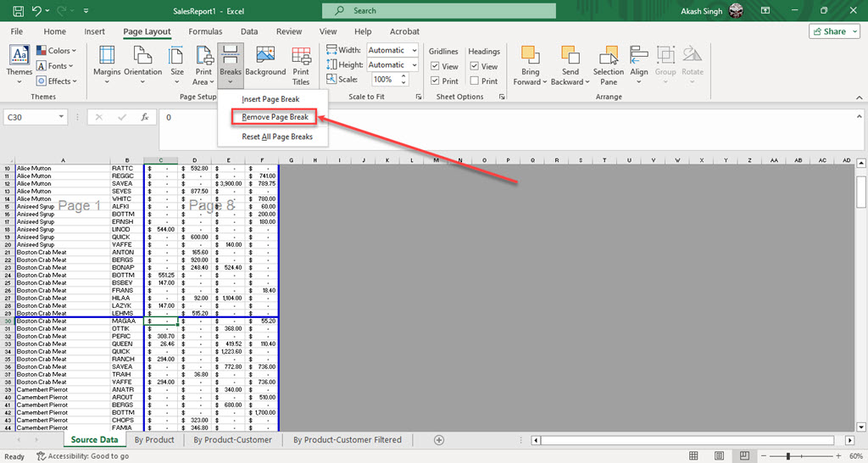Click the Search box in title bar

(439, 10)
